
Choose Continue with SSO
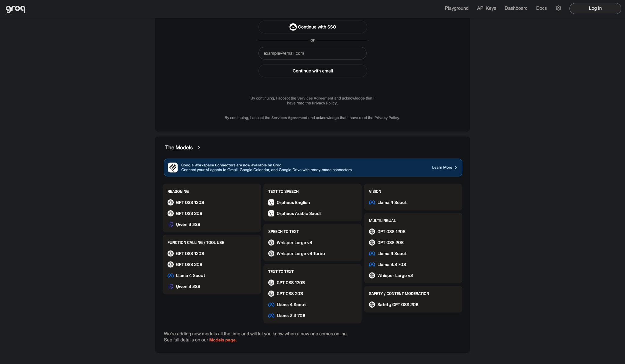[312, 27]
